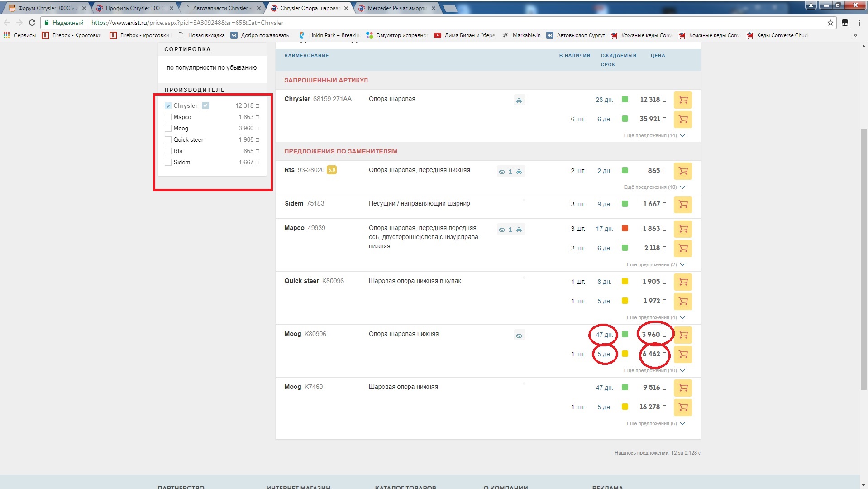Open the new tab button
This screenshot has width=868, height=489.
(x=450, y=8)
